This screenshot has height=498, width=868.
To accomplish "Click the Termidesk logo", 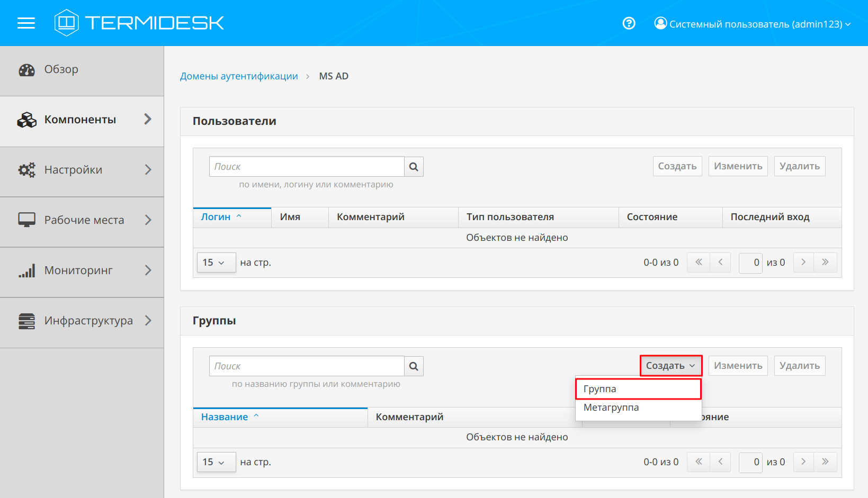I will pyautogui.click(x=139, y=23).
